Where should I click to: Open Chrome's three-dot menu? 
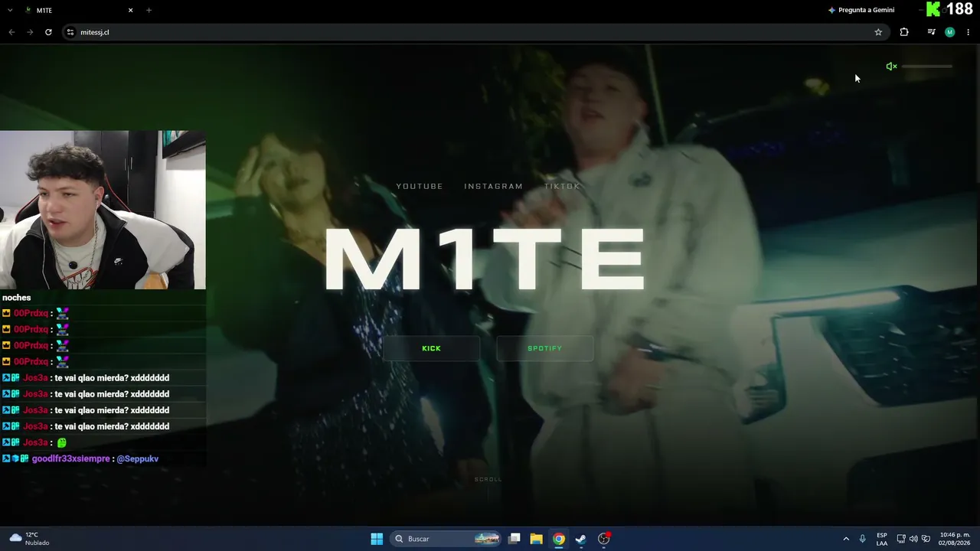pyautogui.click(x=968, y=32)
